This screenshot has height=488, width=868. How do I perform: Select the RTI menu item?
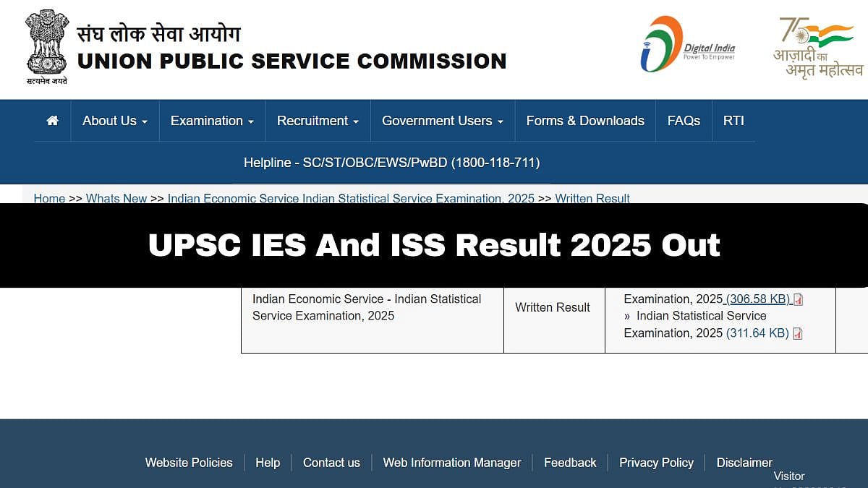pos(733,121)
